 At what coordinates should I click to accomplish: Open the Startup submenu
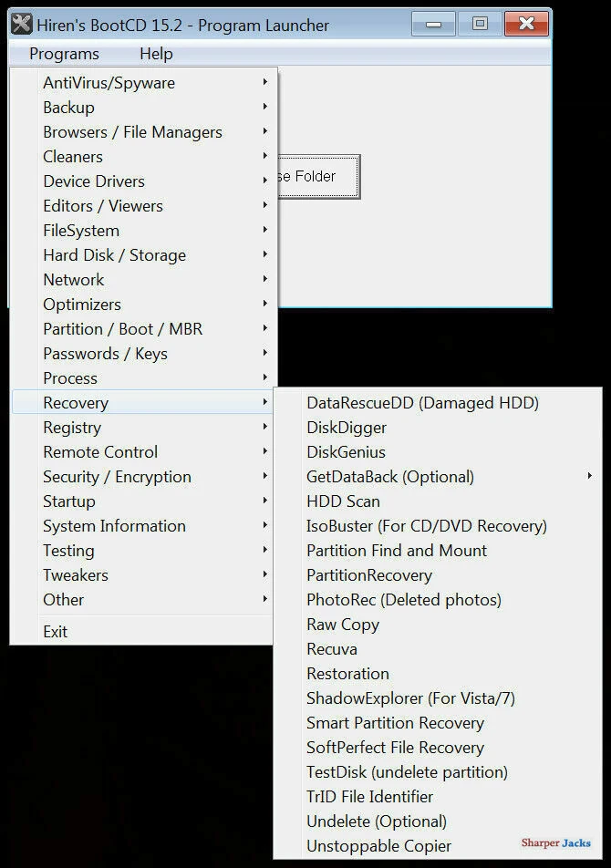click(144, 501)
